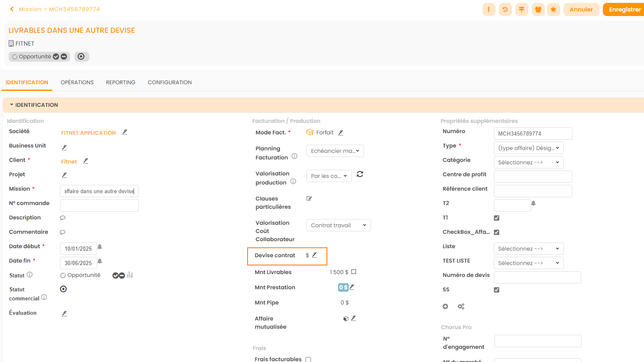
Task: Click the Clauses particulières edit icon
Action: 309,198
